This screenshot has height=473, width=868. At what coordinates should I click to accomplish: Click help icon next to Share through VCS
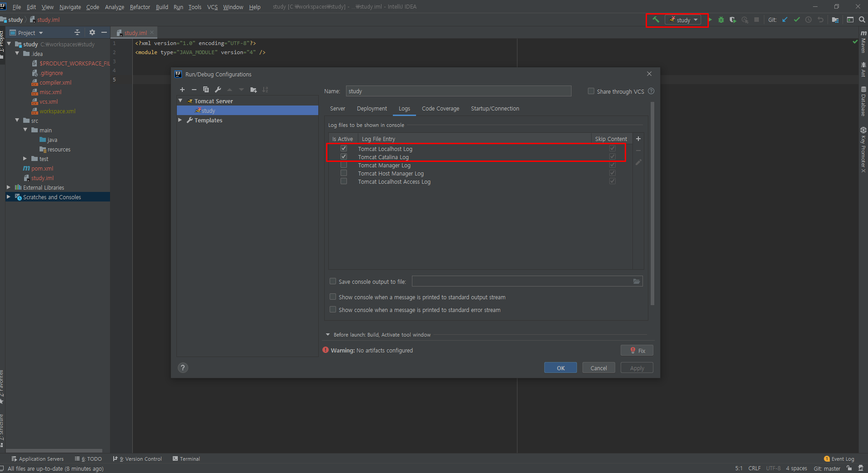[651, 91]
